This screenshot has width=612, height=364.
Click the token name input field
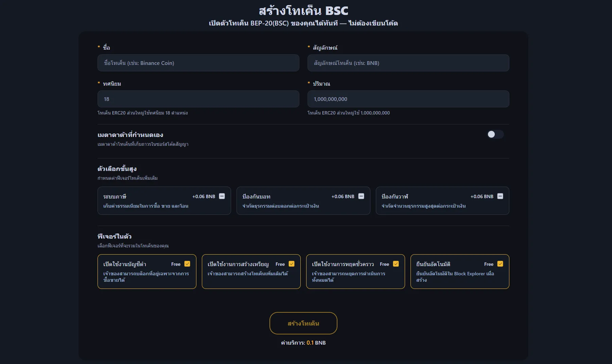198,63
